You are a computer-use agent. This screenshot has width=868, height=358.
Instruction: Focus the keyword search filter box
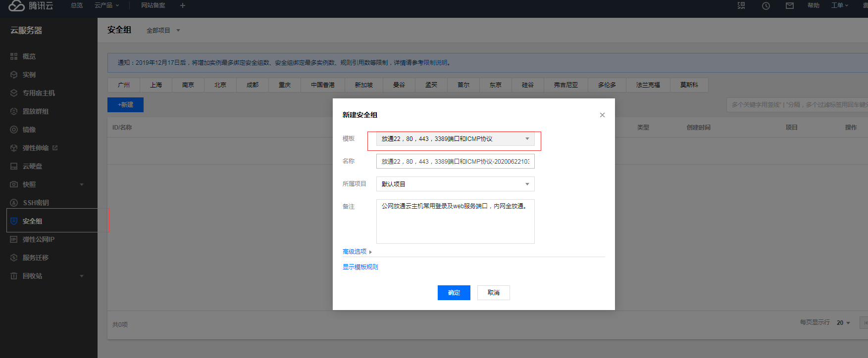coord(797,105)
